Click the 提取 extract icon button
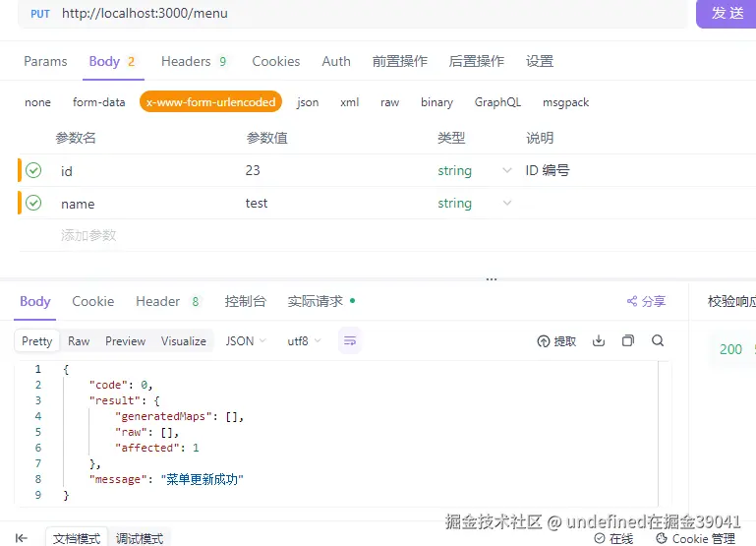756x546 pixels. [x=556, y=341]
